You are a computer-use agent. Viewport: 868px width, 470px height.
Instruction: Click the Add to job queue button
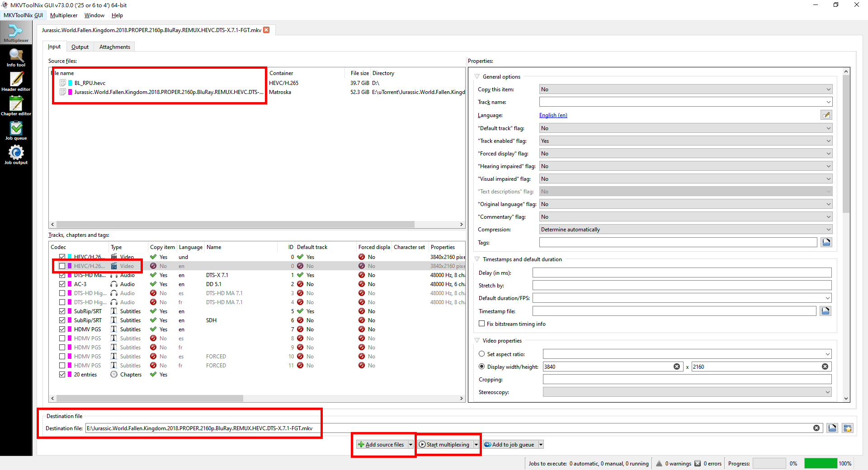point(510,445)
